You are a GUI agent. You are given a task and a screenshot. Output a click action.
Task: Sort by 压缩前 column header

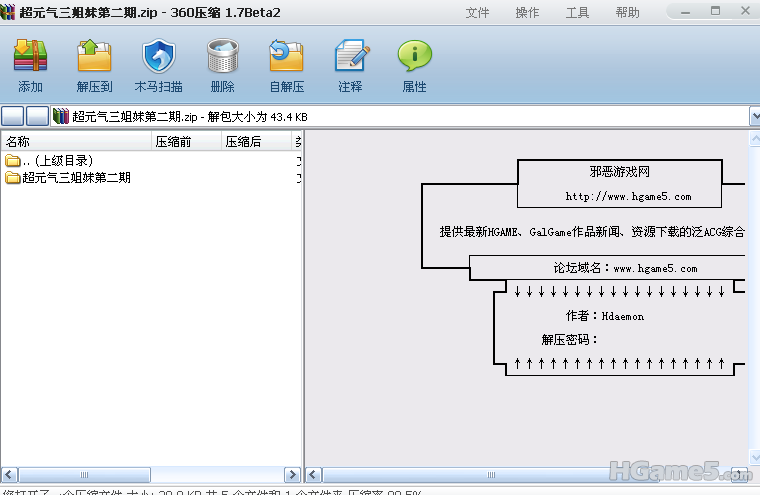tap(185, 142)
